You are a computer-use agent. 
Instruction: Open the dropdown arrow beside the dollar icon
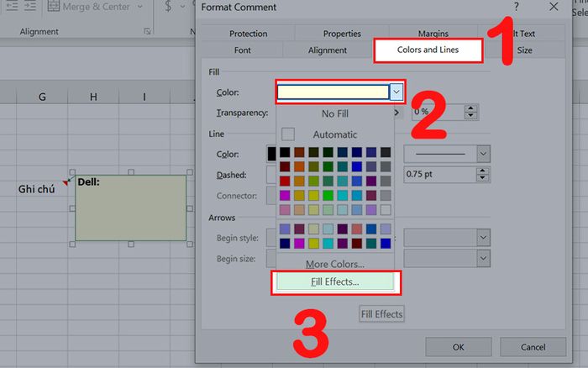coord(182,6)
